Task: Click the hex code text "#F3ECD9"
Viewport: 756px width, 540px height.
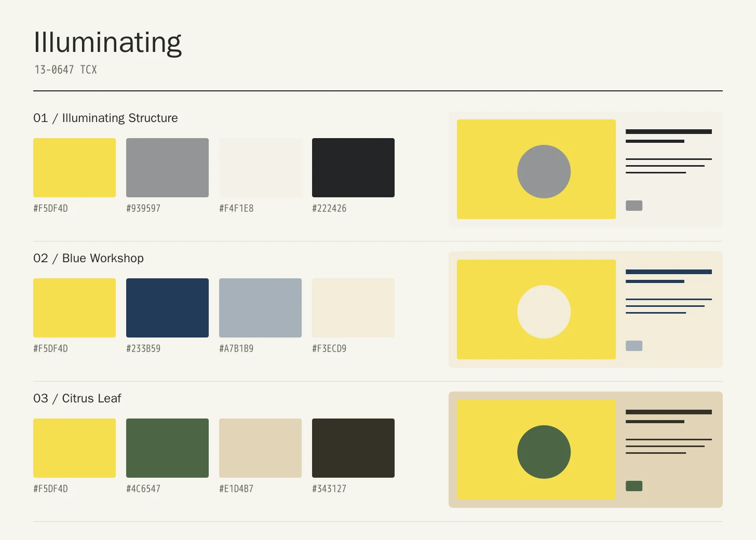Action: tap(329, 348)
